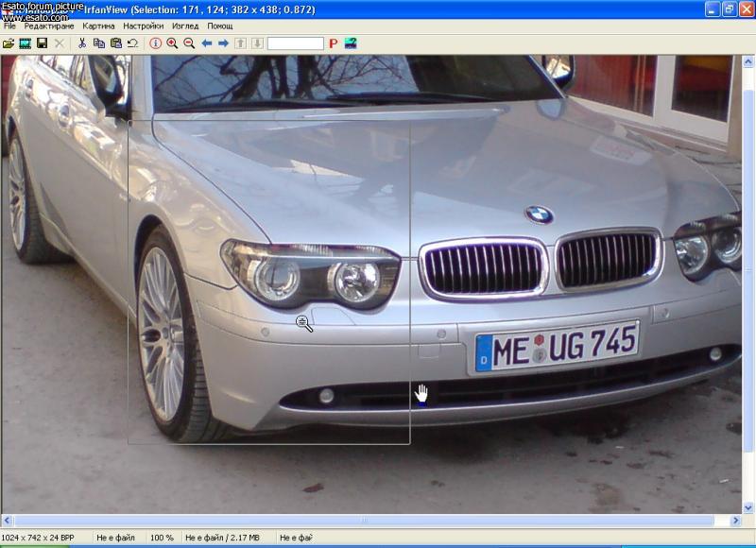Click the disabled page up arrow icon

click(240, 43)
